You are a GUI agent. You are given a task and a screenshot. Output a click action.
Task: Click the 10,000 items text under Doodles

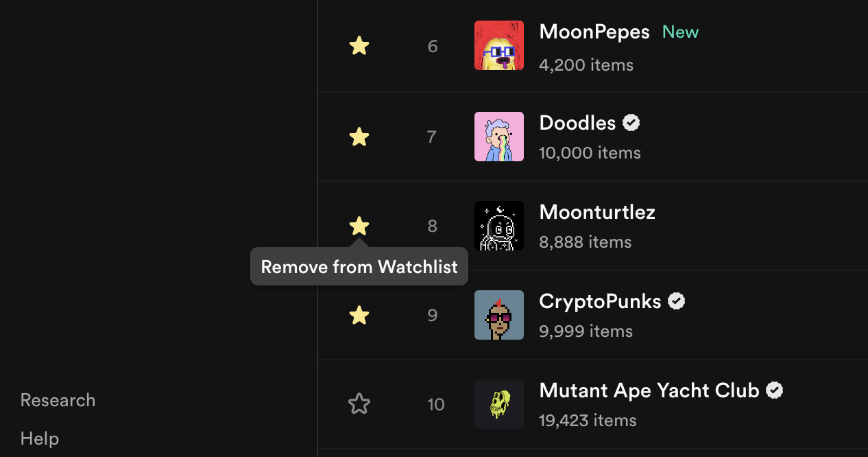pos(589,152)
